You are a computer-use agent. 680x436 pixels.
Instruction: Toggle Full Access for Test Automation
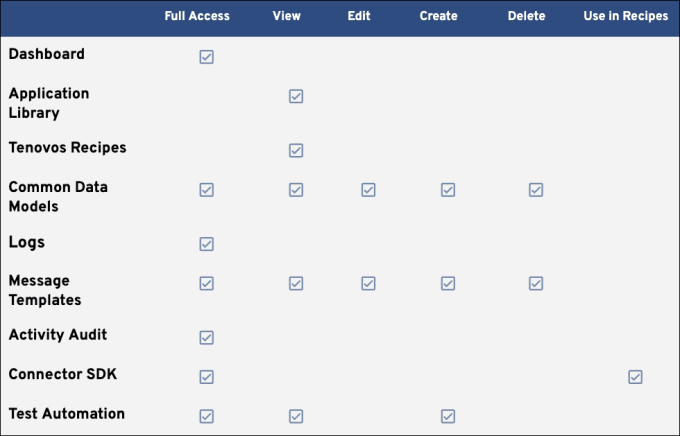click(x=206, y=416)
